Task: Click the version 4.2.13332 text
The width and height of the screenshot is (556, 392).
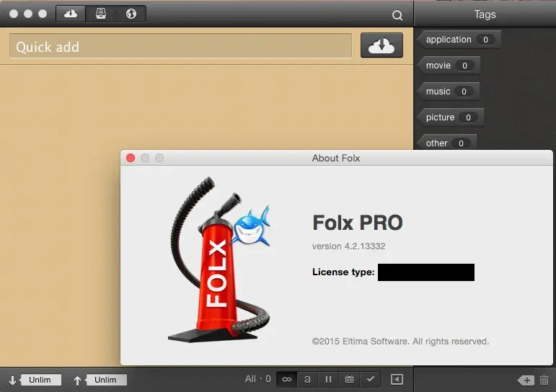Action: click(x=348, y=246)
